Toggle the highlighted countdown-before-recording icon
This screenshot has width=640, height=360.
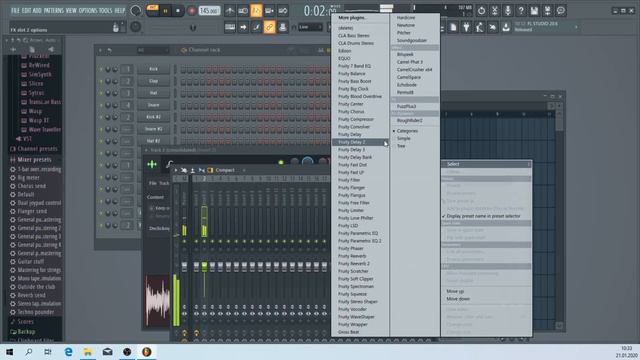coord(256,11)
